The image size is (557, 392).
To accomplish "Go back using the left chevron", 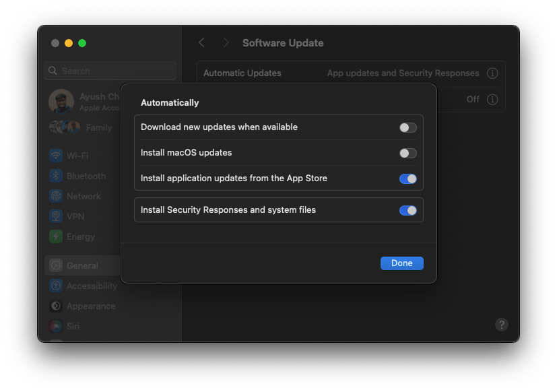I will click(202, 43).
